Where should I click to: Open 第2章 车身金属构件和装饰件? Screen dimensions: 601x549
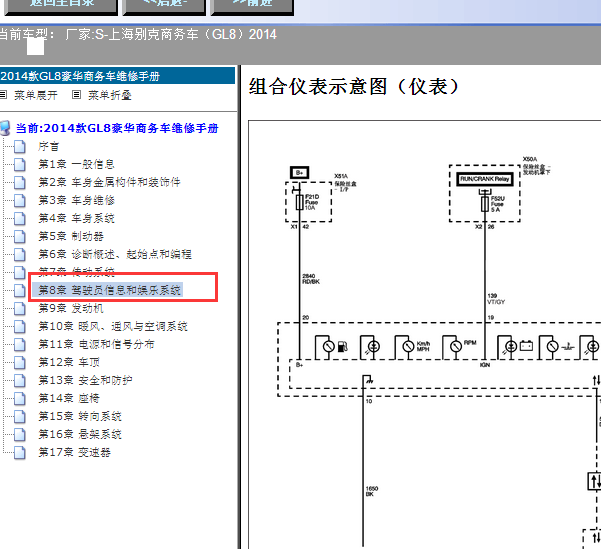click(x=109, y=182)
